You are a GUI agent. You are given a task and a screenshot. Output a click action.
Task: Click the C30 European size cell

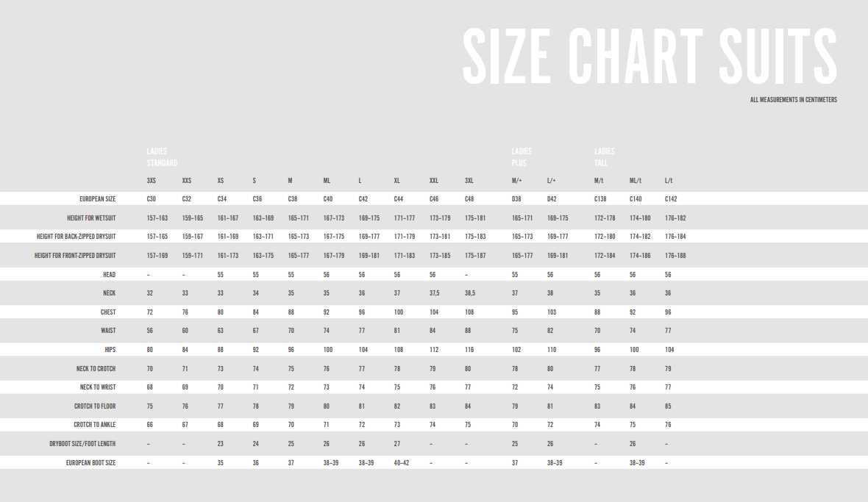point(152,199)
